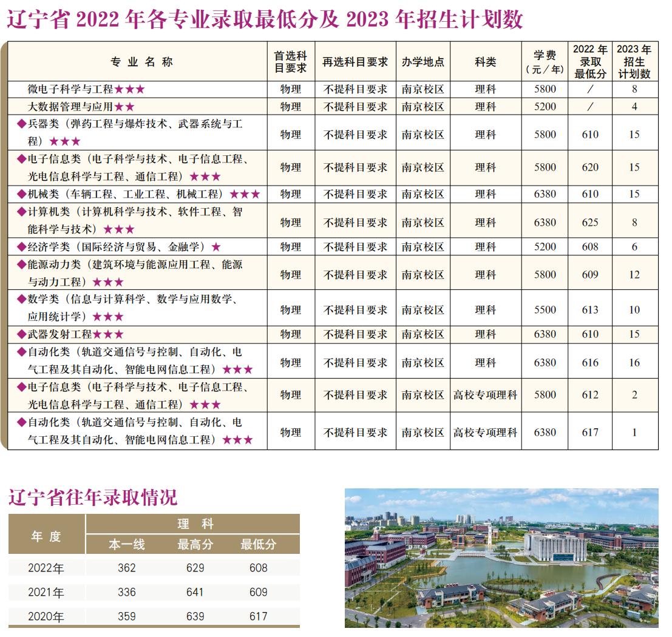This screenshot has height=637, width=672.
Task: Select 不提科目要求 in the 兵器类 row
Action: coord(355,135)
